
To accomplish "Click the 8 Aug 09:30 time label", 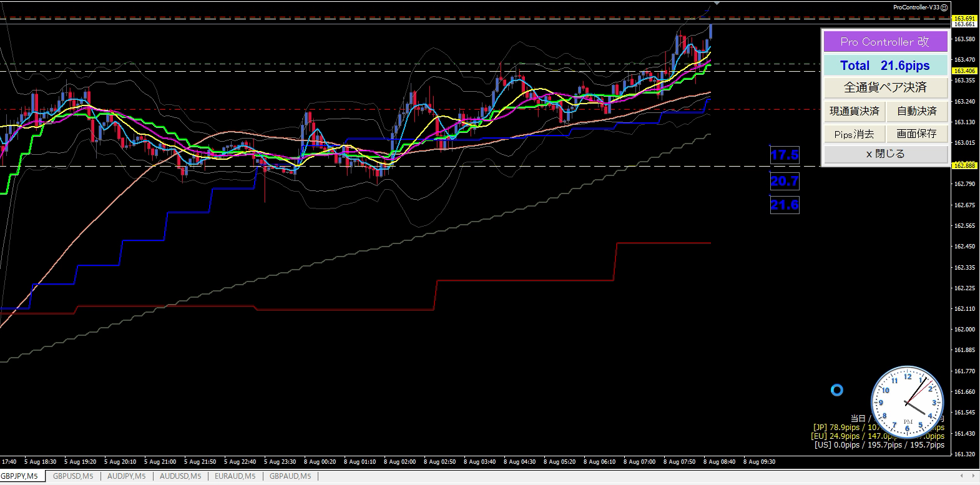I will coord(759,462).
